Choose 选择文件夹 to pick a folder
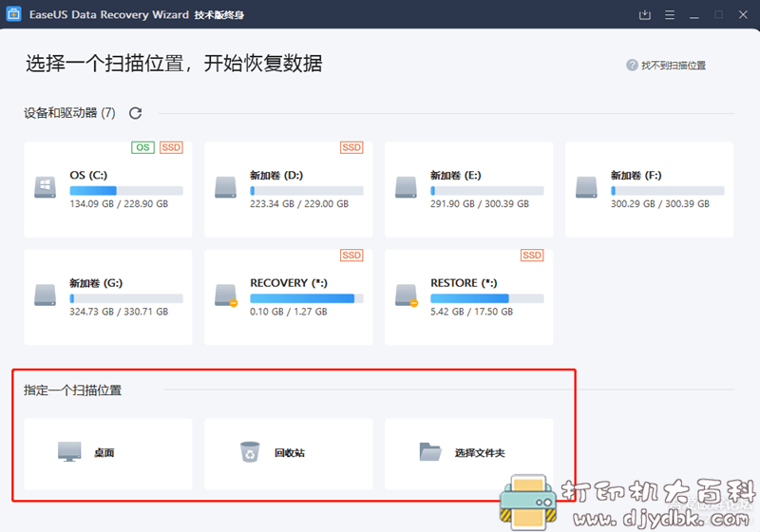The width and height of the screenshot is (760, 532). 468,454
